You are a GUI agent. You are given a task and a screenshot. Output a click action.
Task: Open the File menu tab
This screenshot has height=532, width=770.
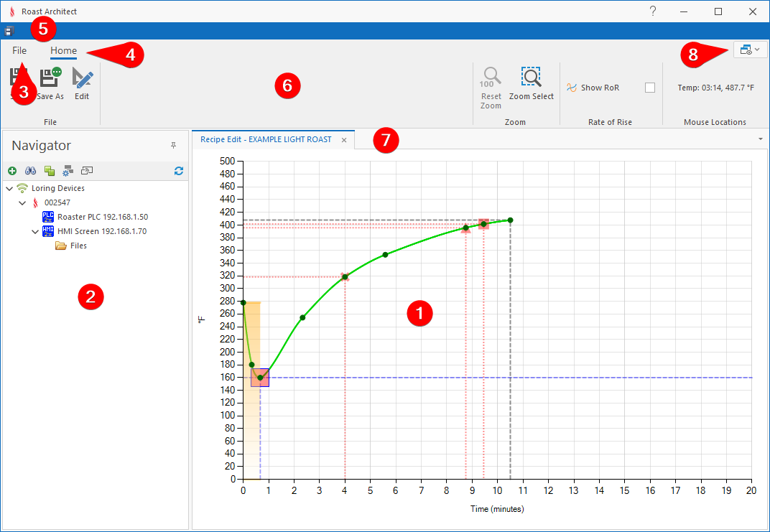(19, 51)
